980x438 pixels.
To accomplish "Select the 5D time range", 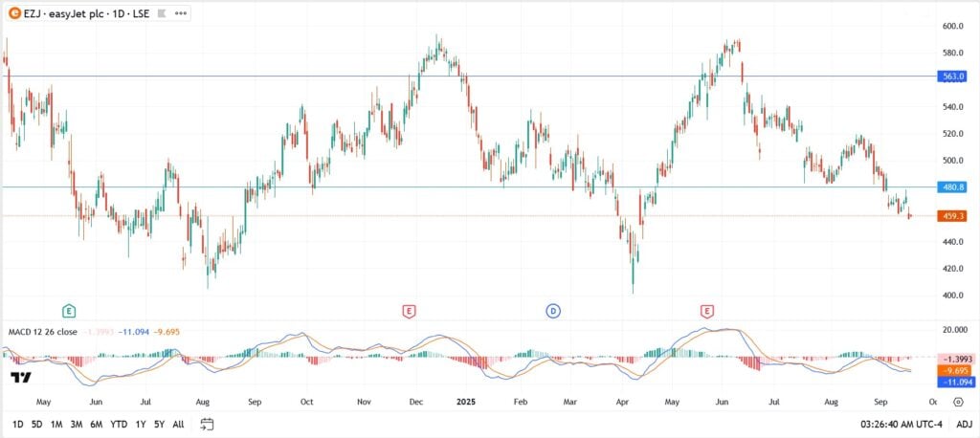I will [37, 425].
